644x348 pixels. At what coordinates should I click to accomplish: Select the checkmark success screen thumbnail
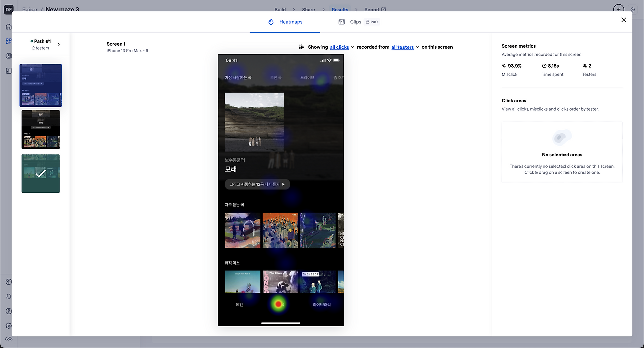tap(41, 173)
